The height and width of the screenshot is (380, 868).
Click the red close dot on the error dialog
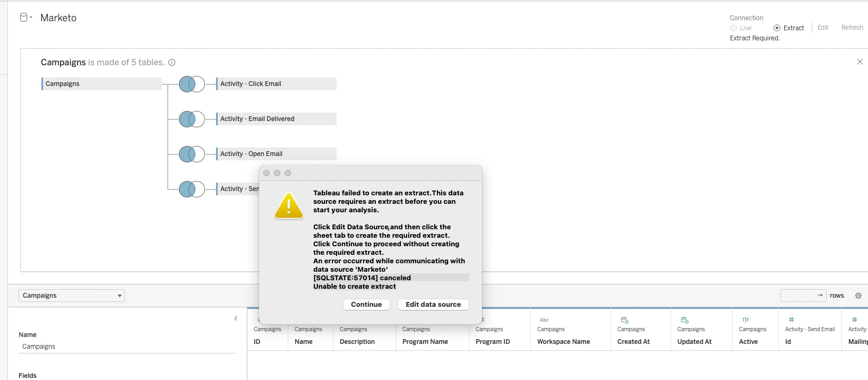coord(267,173)
